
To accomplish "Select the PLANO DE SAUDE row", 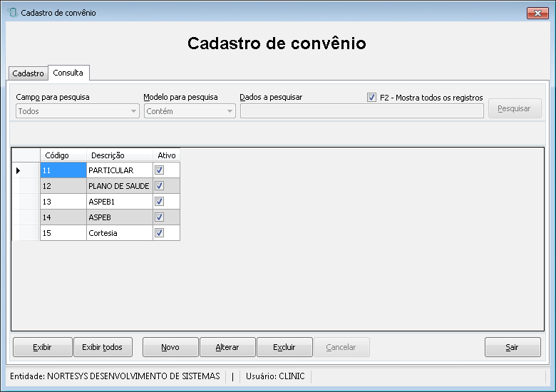I will point(110,186).
